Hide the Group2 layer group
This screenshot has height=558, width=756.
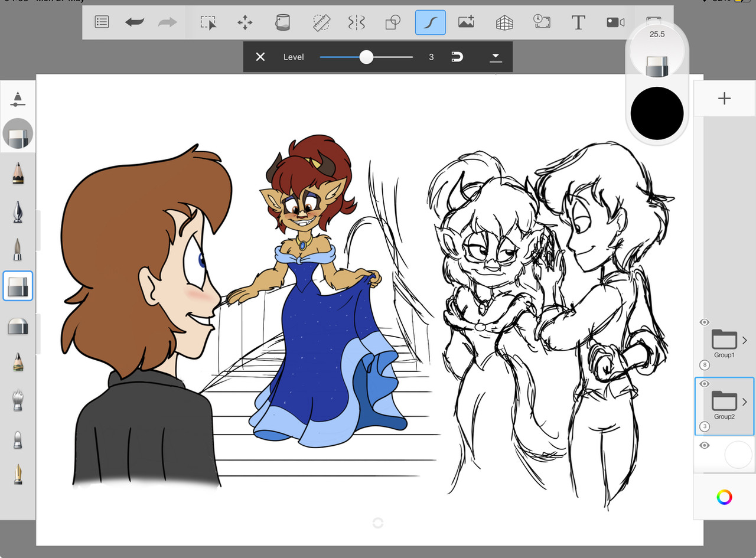tap(704, 384)
